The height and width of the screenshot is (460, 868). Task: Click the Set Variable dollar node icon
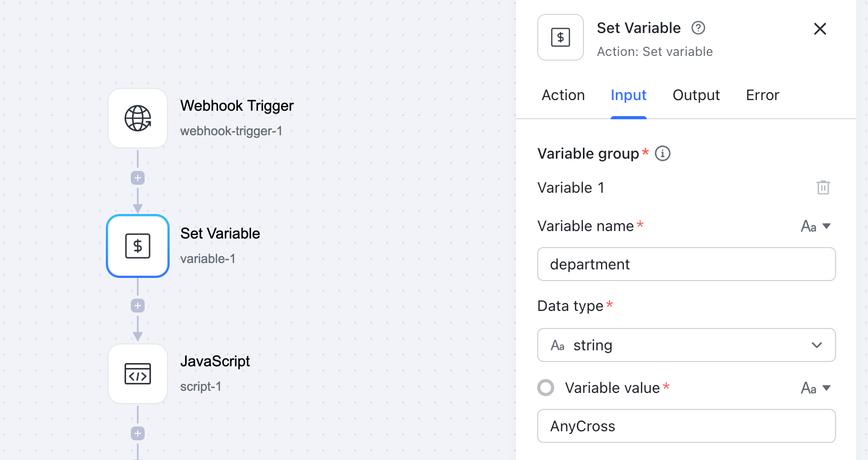(138, 246)
